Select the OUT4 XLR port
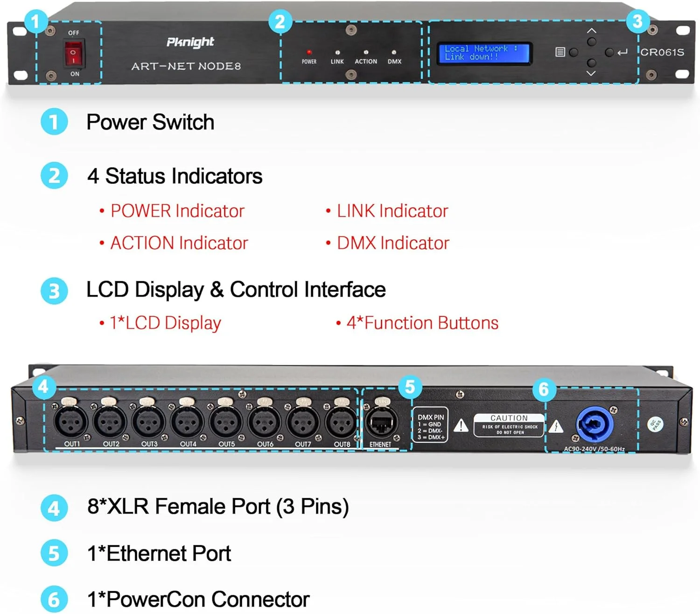Screen dimensions: 700x614 188,422
